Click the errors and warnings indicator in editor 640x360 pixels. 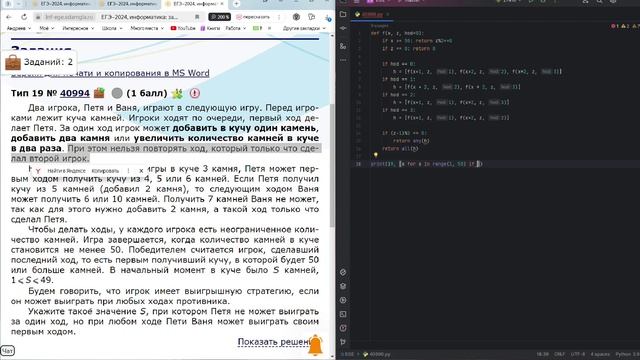tap(625, 26)
